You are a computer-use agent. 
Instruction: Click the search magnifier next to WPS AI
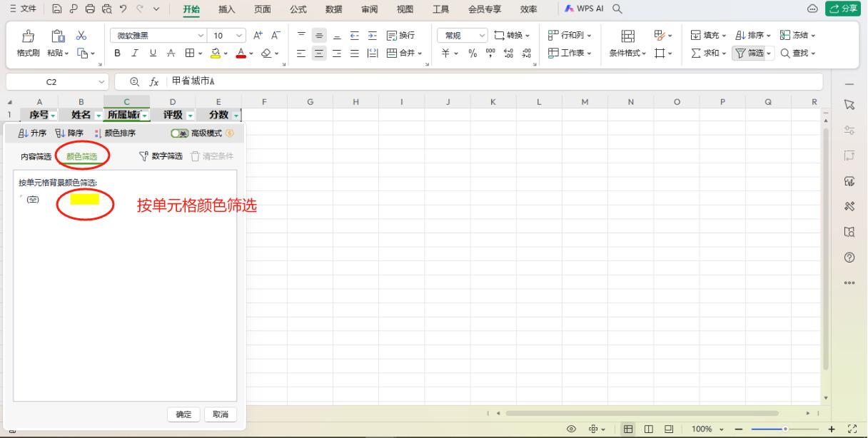pyautogui.click(x=617, y=9)
